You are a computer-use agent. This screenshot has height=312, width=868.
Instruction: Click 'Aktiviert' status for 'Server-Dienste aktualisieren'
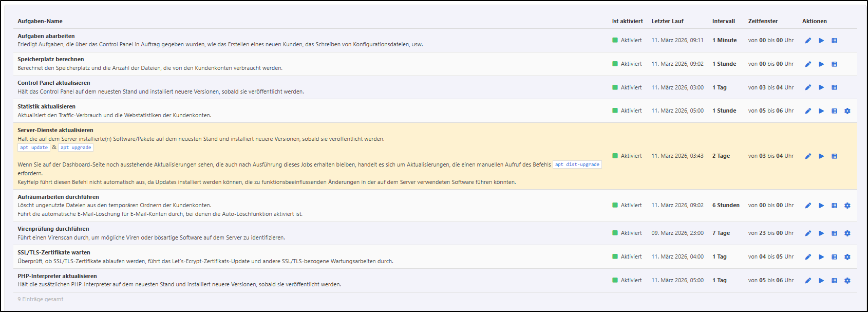coord(627,156)
